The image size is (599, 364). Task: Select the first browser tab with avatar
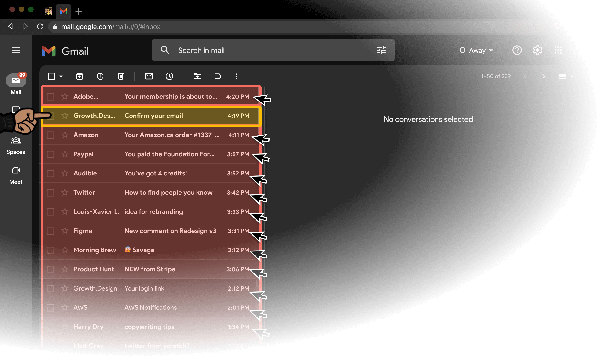[x=49, y=11]
